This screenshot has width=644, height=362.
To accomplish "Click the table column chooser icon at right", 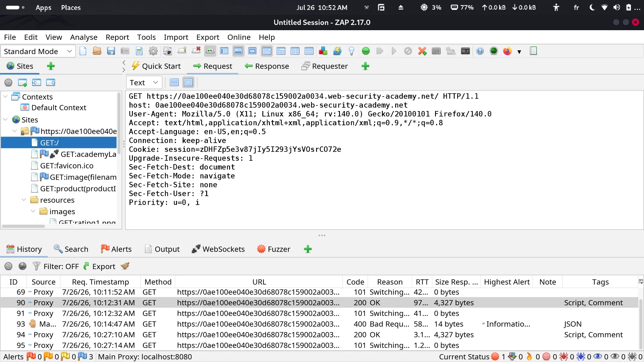I will [641, 282].
